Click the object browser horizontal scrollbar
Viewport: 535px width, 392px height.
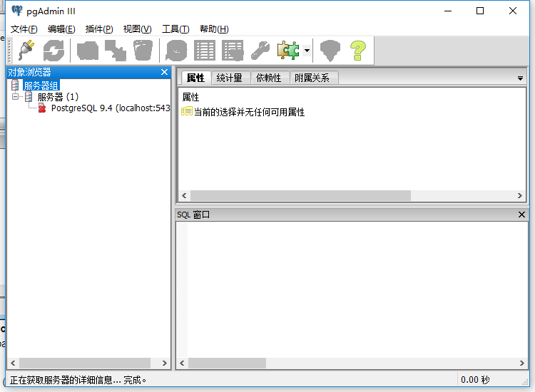85,363
